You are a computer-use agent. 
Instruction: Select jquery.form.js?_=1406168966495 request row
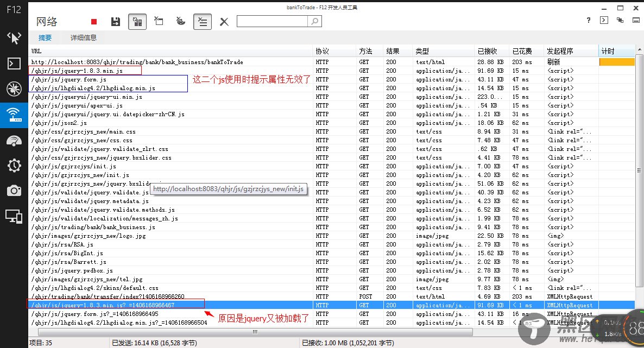tap(331, 314)
